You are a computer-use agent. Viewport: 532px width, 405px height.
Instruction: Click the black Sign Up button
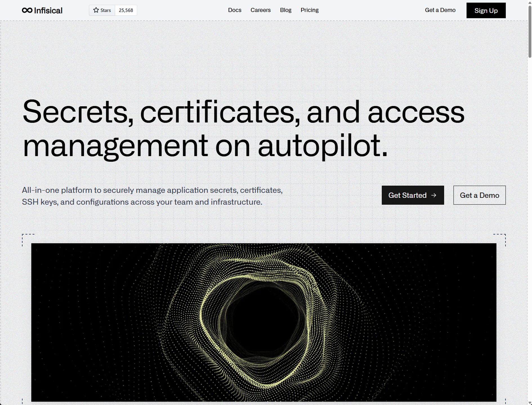pyautogui.click(x=486, y=10)
